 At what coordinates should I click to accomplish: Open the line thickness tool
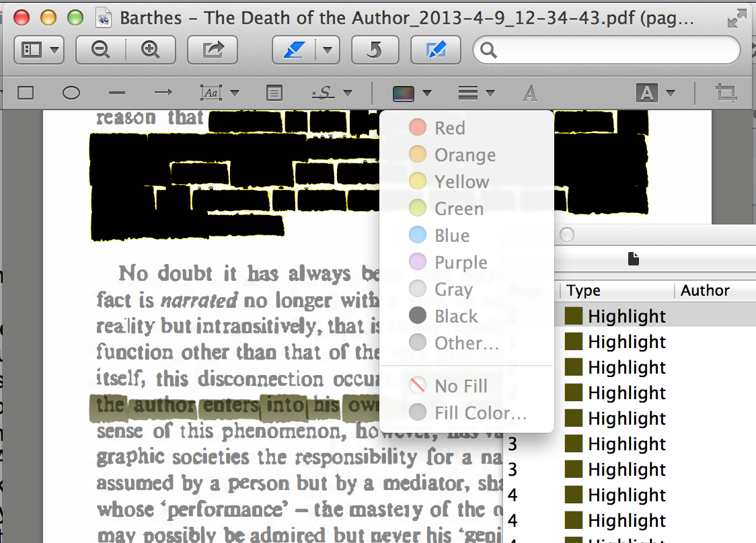click(x=467, y=93)
